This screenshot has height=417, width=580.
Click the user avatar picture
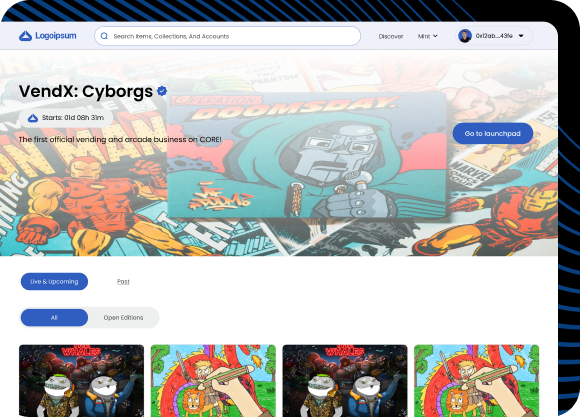tap(465, 36)
